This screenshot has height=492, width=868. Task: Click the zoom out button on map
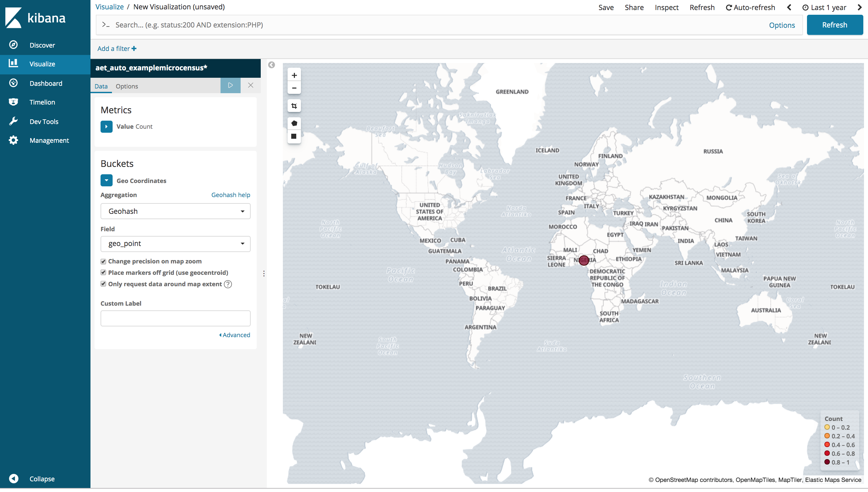294,87
